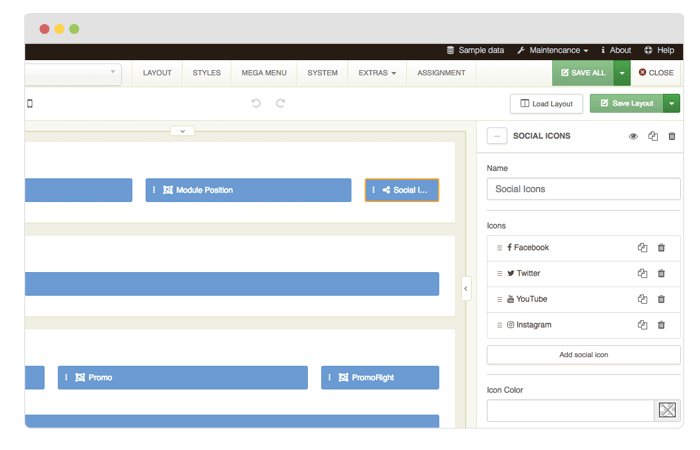Expand the Save Layout dropdown arrow
700x450 pixels.
tap(672, 103)
